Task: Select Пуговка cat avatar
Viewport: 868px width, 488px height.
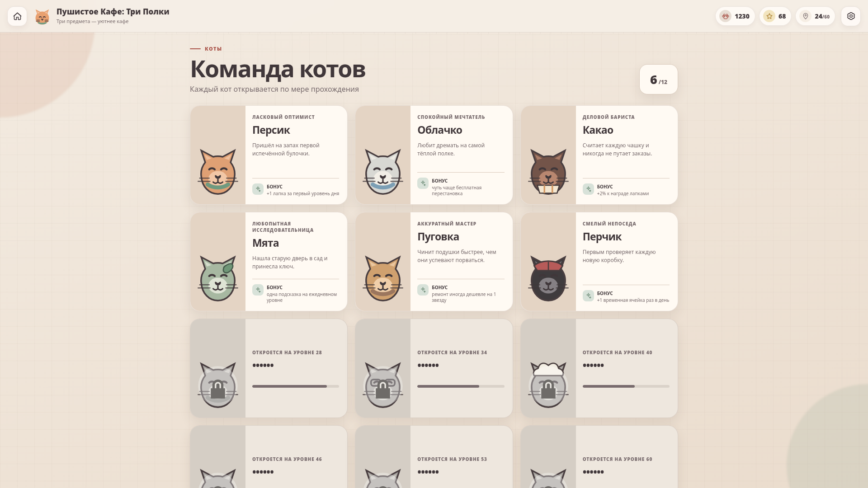Action: point(383,279)
